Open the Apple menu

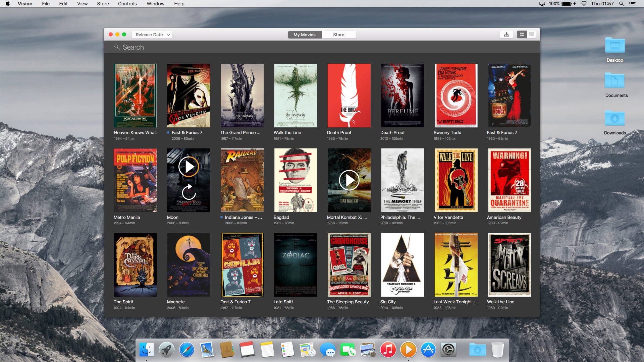coord(7,4)
